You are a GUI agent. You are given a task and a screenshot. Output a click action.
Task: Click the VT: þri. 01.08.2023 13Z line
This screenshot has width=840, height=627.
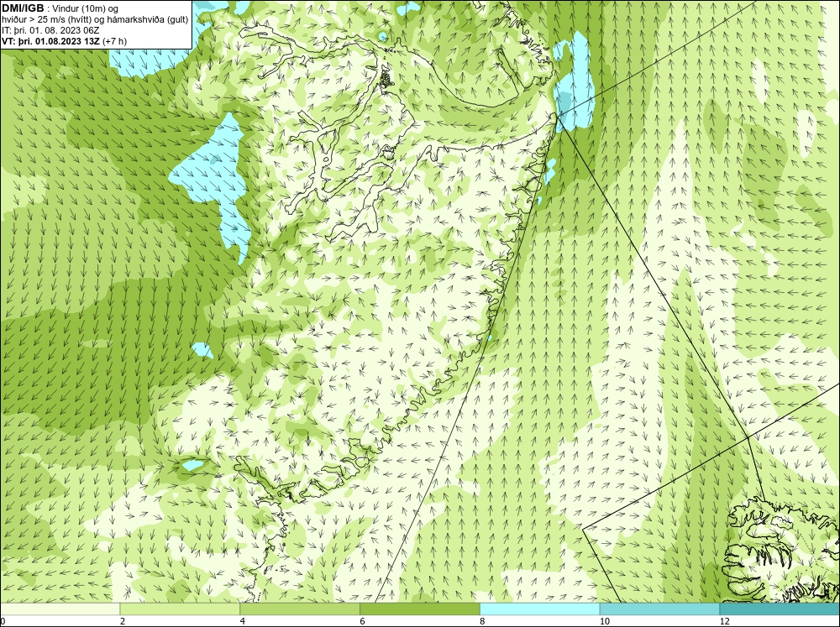coord(65,41)
